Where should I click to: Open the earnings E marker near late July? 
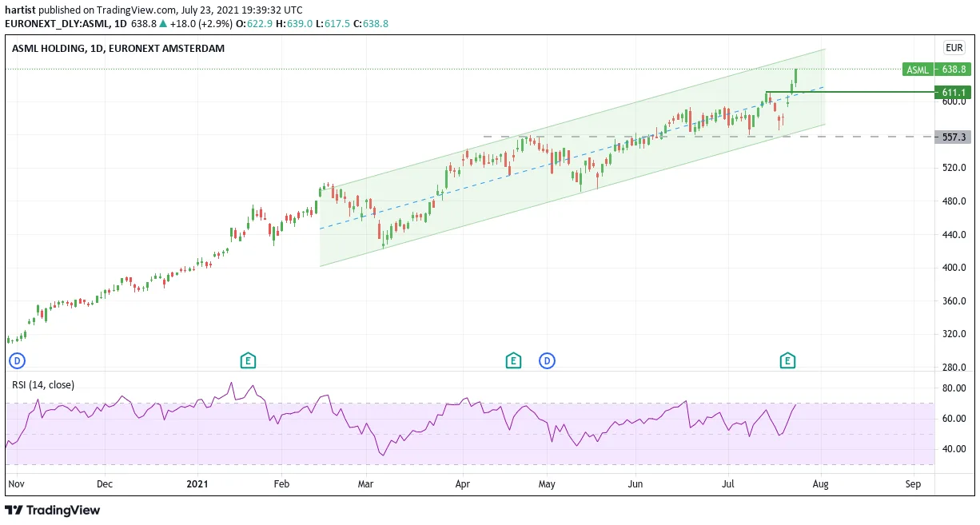click(x=788, y=361)
